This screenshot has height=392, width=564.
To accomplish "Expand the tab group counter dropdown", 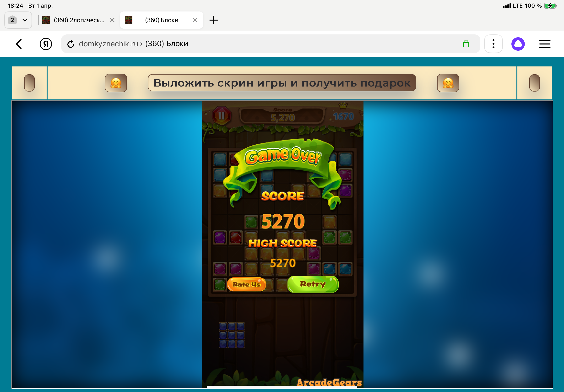I will [x=18, y=20].
